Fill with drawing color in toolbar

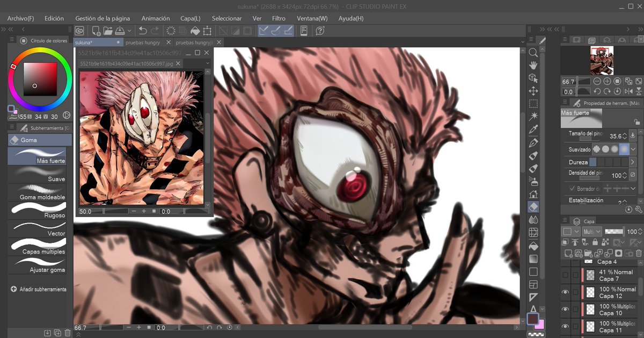pyautogui.click(x=195, y=31)
